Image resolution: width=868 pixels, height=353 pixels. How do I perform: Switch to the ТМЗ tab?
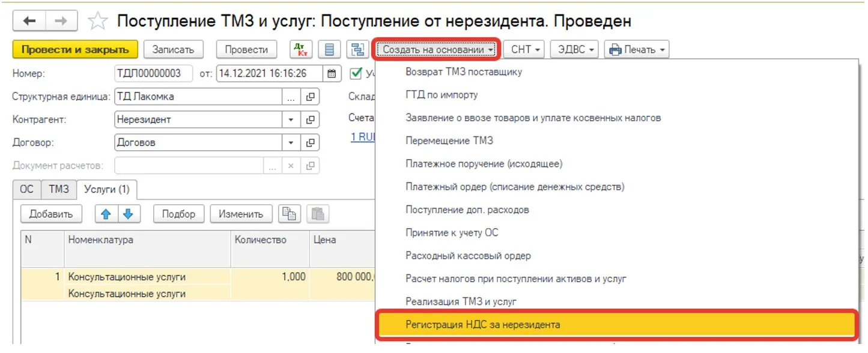(59, 189)
